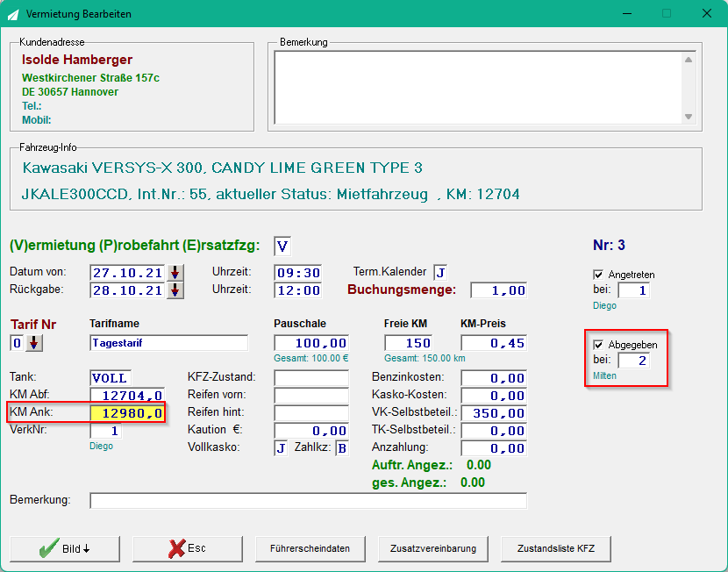Edit the Rückgabe date field 28.10.21
Viewport: 728px width, 572px height.
click(x=127, y=290)
